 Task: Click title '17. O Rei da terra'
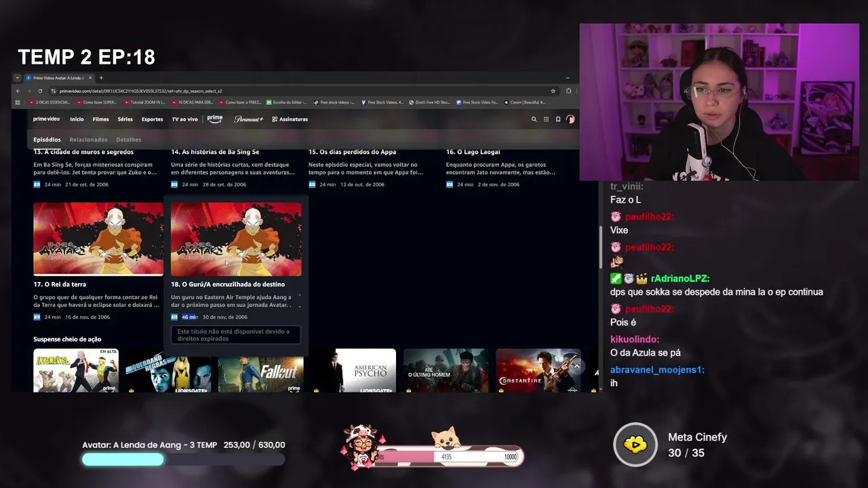(x=60, y=285)
